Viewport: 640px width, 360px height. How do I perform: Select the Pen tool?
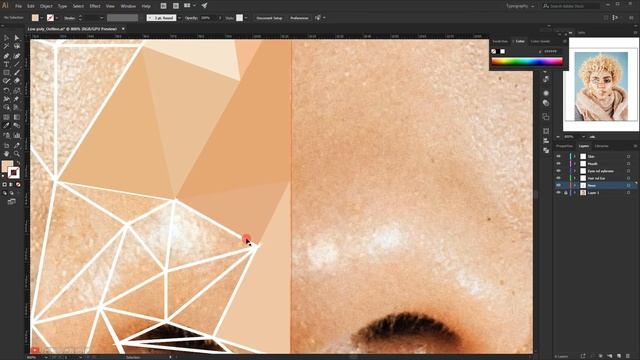click(7, 56)
